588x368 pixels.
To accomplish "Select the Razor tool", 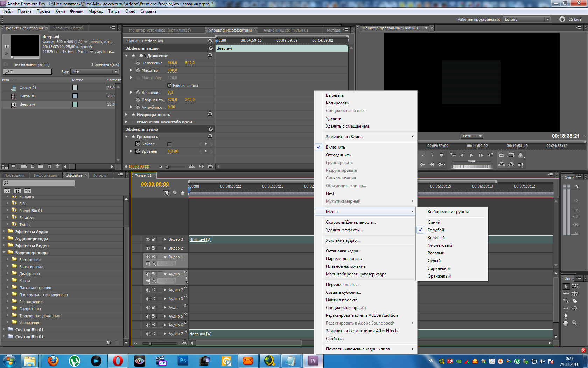I will point(575,301).
